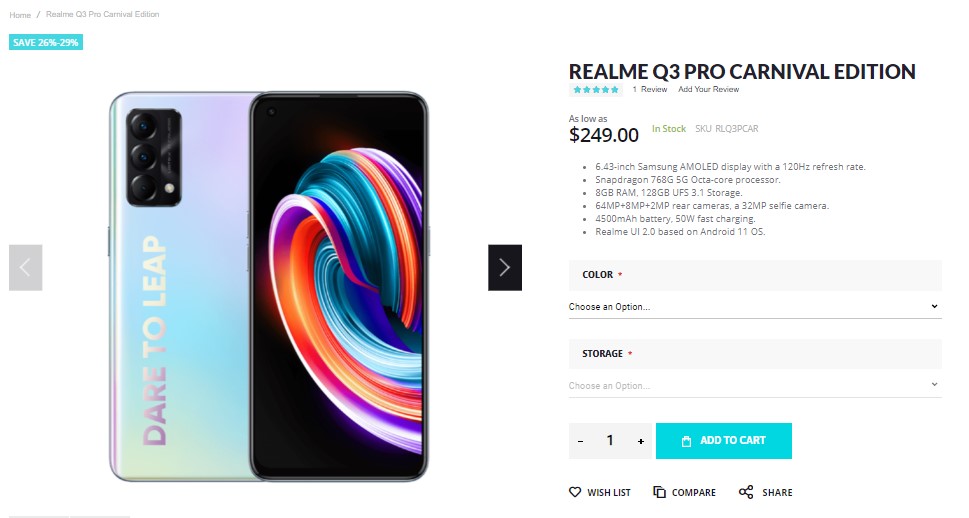This screenshot has height=518, width=969.
Task: Open the Color options dropdown
Action: (x=755, y=307)
